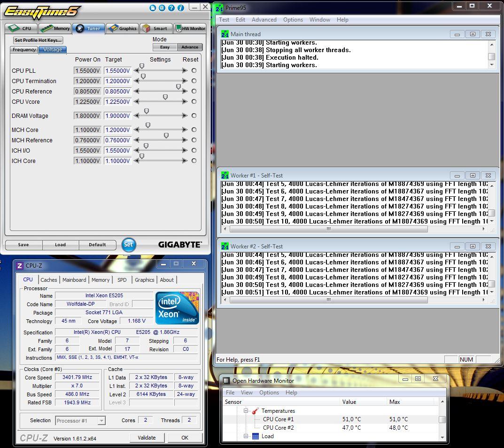Collapse the Temperatures tree node
The width and height of the screenshot is (504, 448).
click(246, 411)
